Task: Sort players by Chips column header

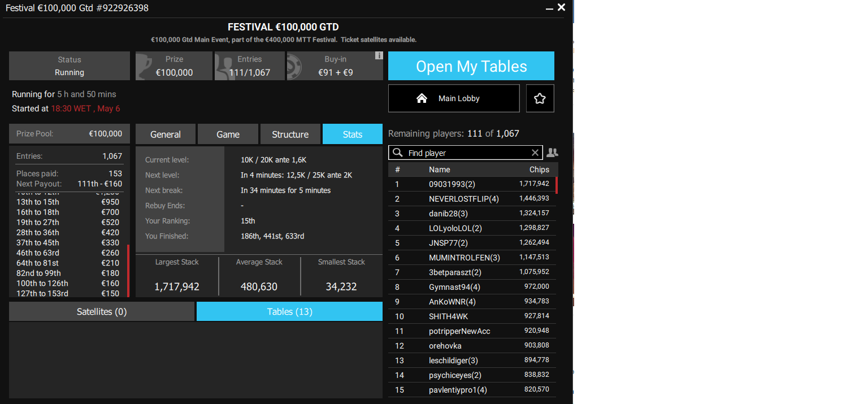Action: [x=539, y=170]
